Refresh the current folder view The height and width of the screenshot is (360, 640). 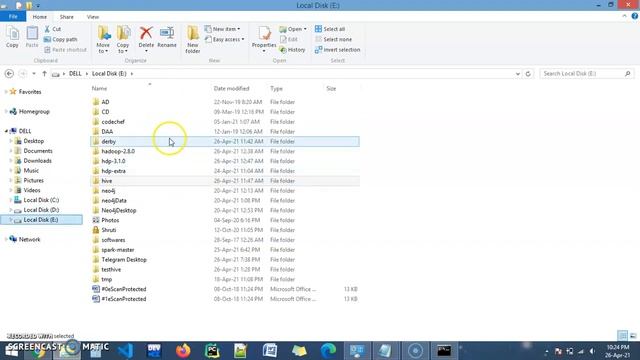click(x=528, y=73)
